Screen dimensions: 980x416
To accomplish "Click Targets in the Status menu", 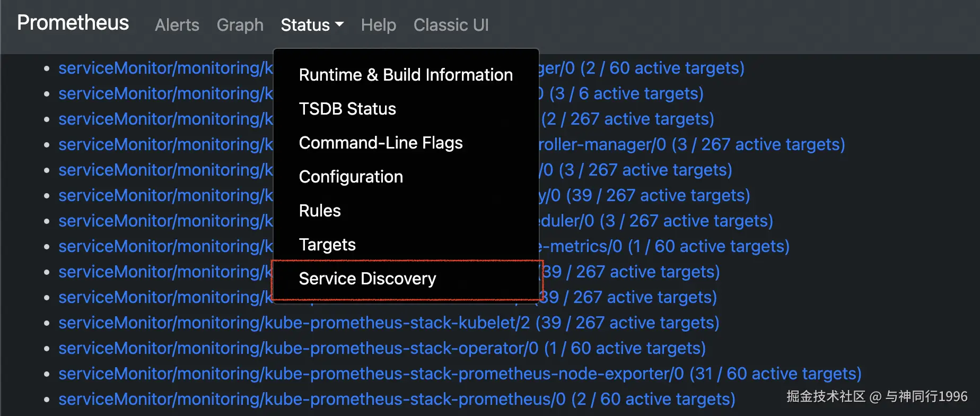I will point(327,245).
